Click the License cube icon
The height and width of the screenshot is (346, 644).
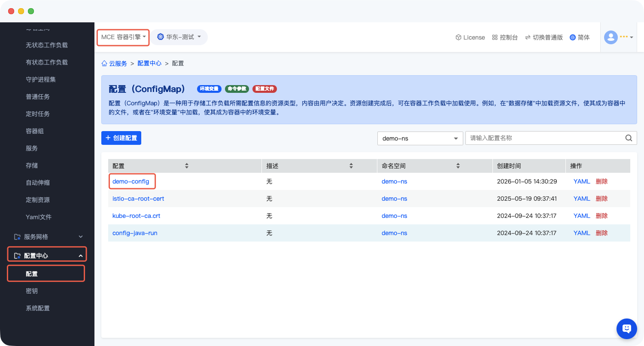click(458, 37)
